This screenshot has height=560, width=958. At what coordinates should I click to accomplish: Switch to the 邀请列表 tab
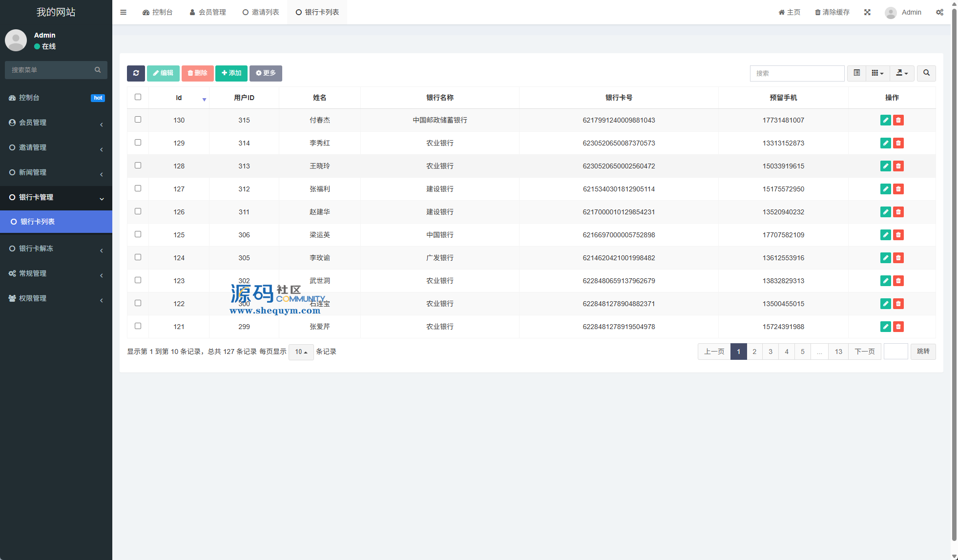[261, 12]
